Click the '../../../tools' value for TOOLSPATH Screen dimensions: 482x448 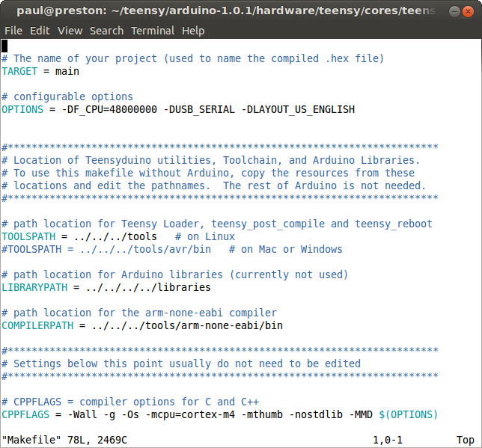click(115, 236)
